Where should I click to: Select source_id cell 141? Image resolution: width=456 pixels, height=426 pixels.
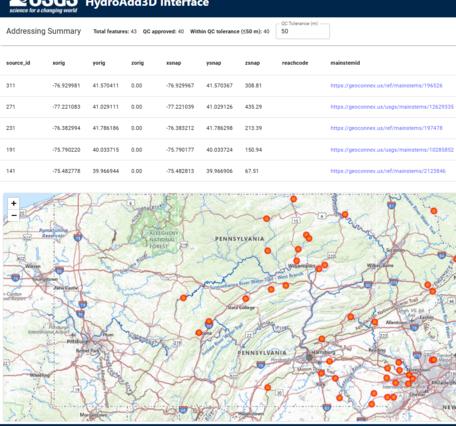pos(11,171)
